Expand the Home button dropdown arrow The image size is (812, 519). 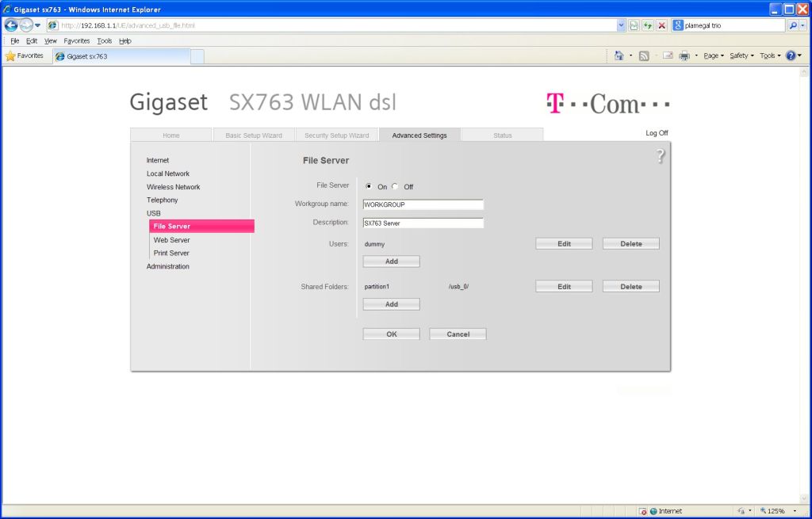tap(630, 56)
